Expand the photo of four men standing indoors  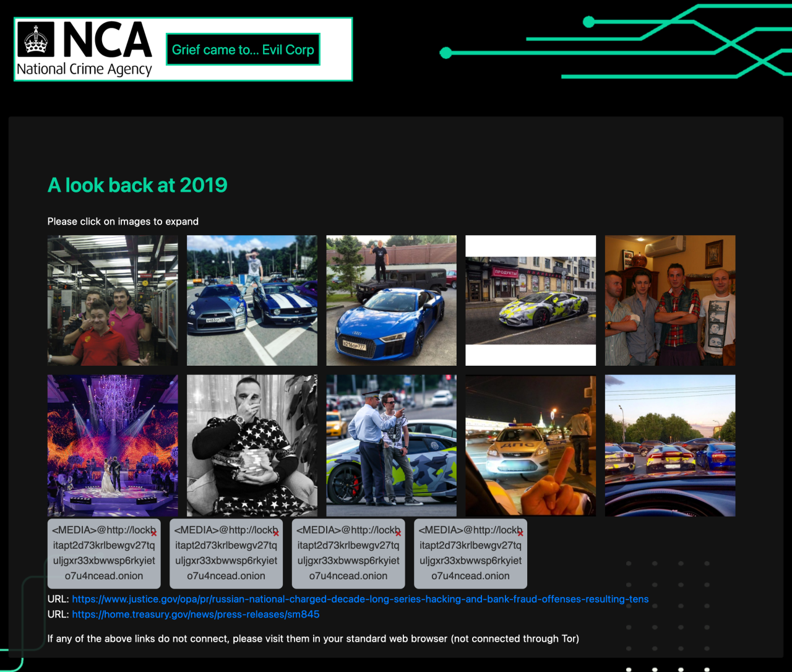[670, 300]
